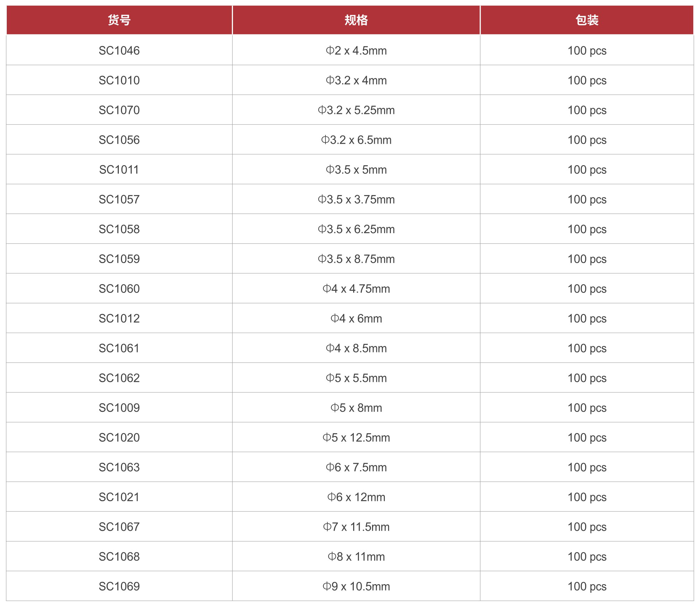700x608 pixels.
Task: Click the 规格 column header
Action: [356, 20]
